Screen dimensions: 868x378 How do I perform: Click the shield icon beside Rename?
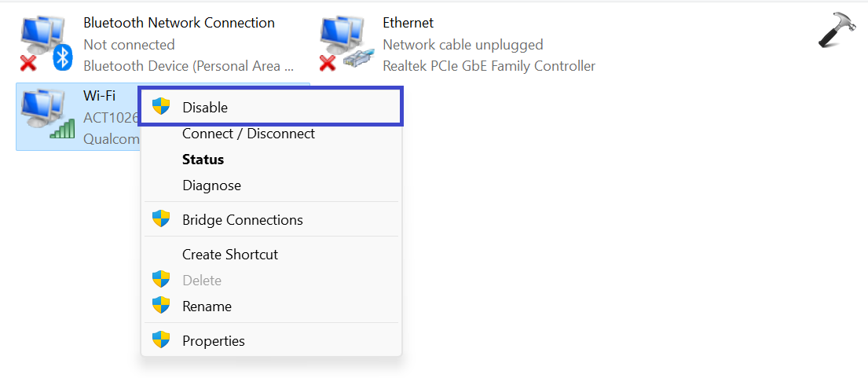[161, 306]
